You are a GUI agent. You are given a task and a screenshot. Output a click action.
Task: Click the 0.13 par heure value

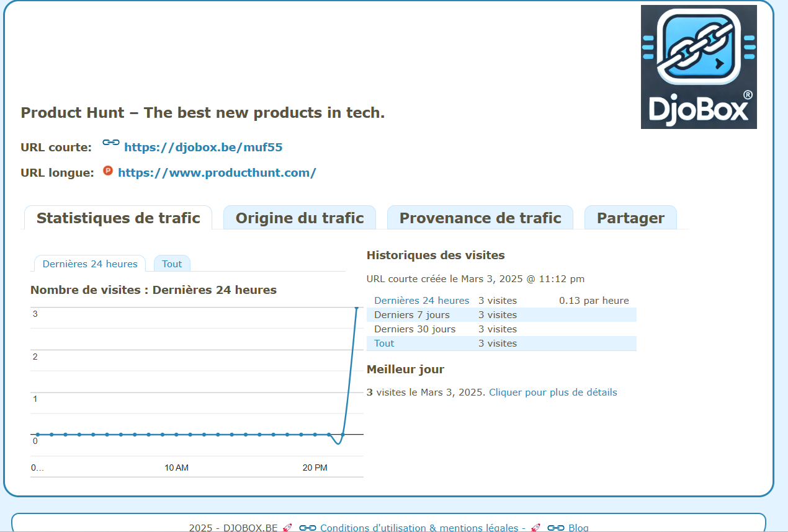594,301
